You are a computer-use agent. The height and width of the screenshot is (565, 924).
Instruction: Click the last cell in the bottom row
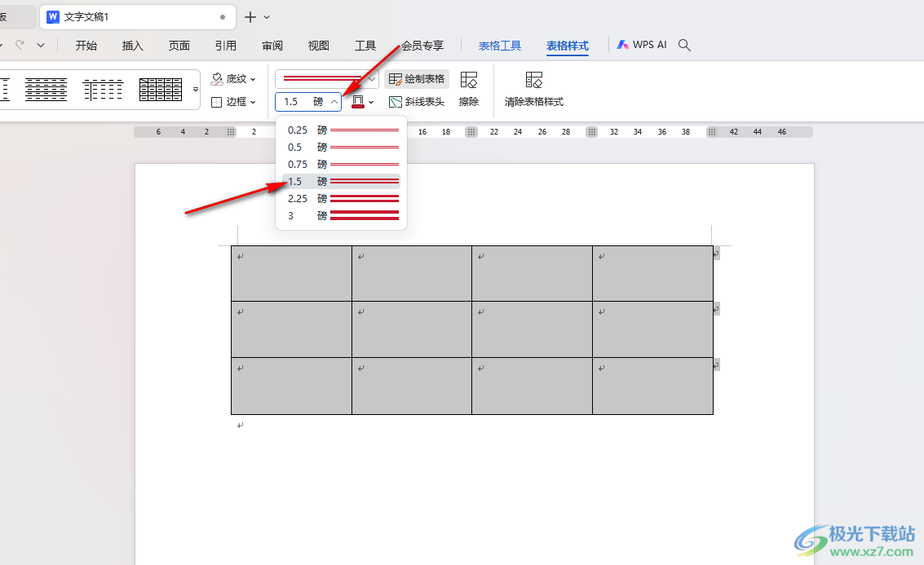point(653,386)
